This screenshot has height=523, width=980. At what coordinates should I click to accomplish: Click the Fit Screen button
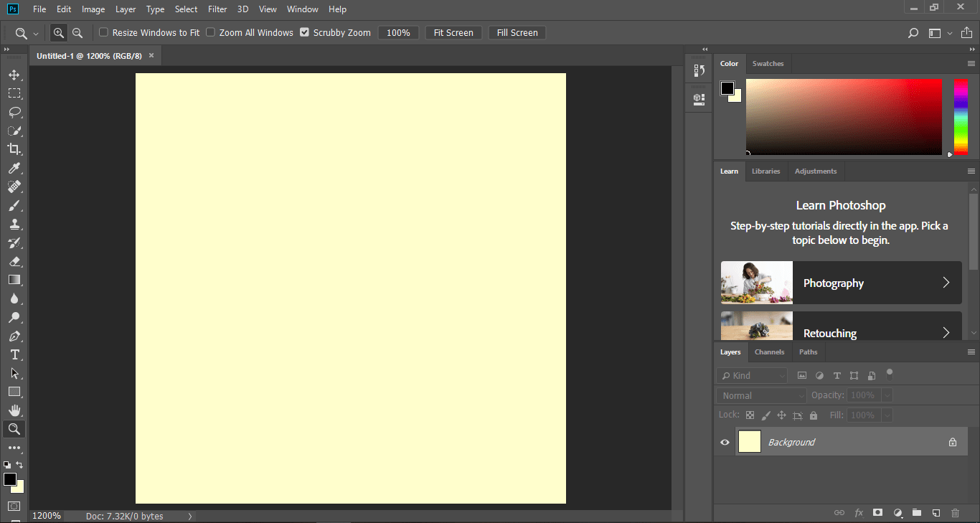(x=453, y=32)
